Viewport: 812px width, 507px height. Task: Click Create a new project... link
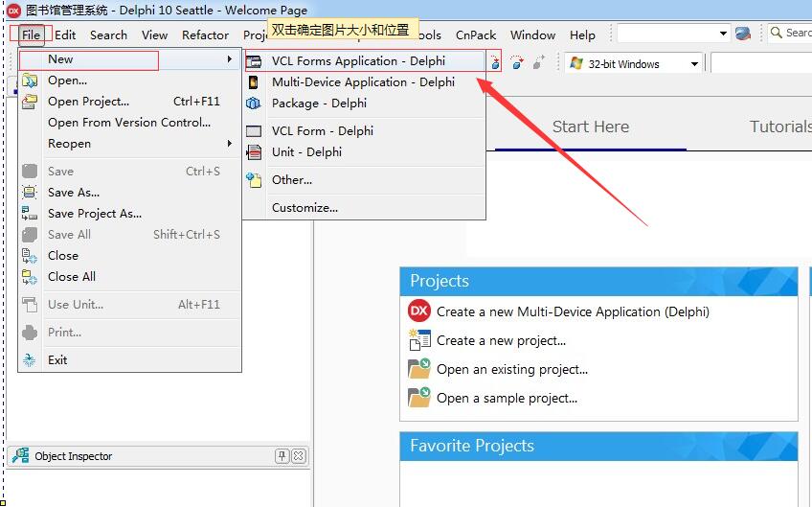(501, 340)
